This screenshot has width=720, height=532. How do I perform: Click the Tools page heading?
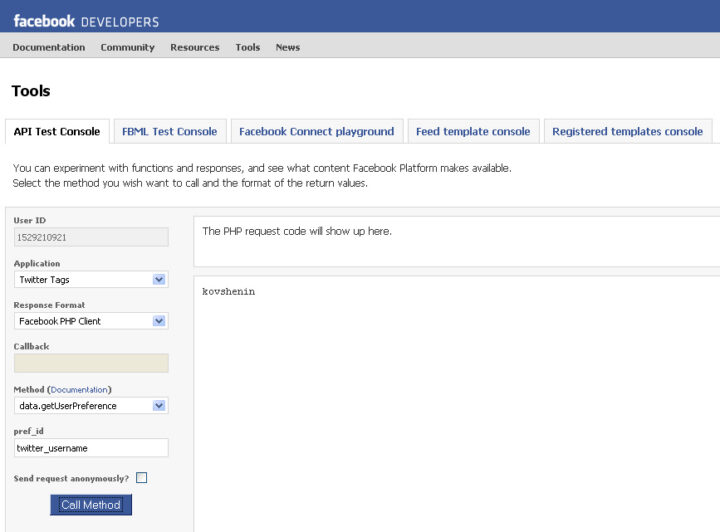(x=31, y=91)
